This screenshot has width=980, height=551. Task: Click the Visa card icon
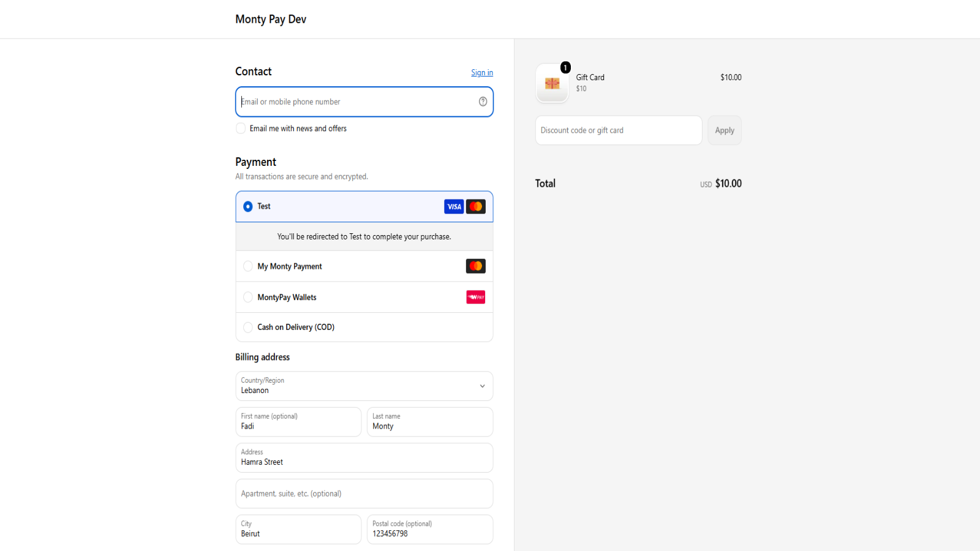[x=454, y=207]
